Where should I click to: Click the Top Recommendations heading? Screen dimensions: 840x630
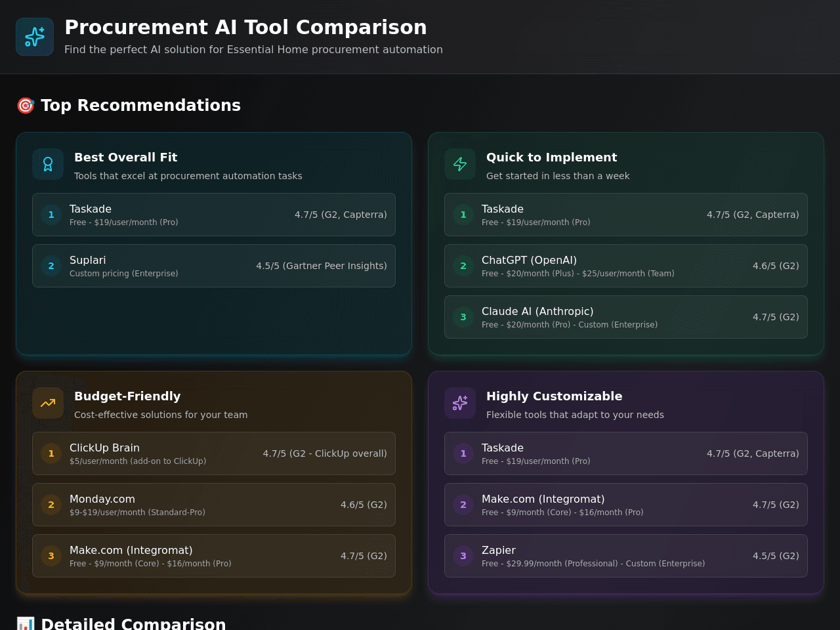point(140,106)
